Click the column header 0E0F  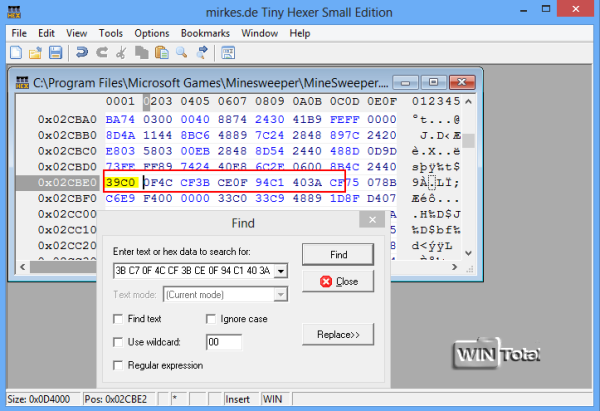[x=382, y=101]
